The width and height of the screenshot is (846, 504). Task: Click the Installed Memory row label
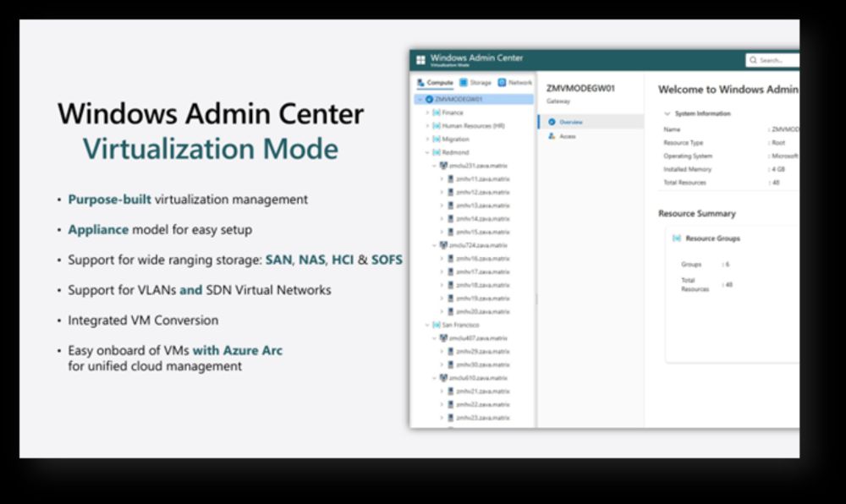(x=687, y=169)
